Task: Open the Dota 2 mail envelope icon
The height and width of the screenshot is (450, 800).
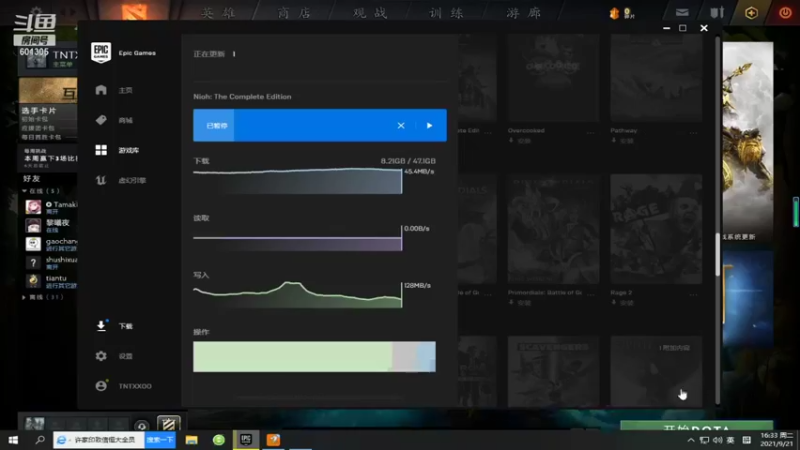Action: [682, 13]
